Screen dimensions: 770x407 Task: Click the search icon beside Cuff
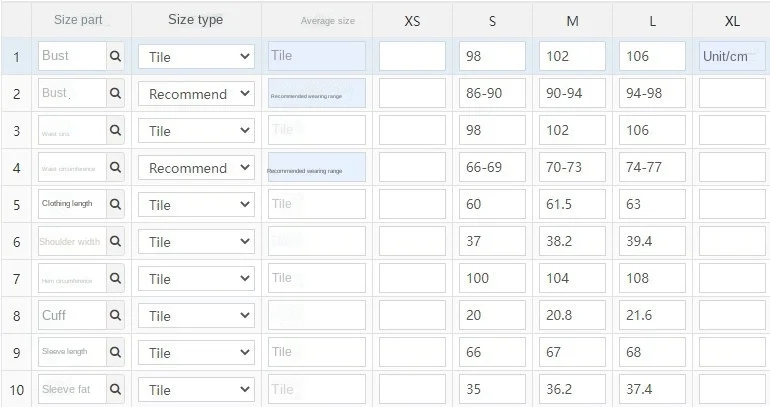click(115, 316)
